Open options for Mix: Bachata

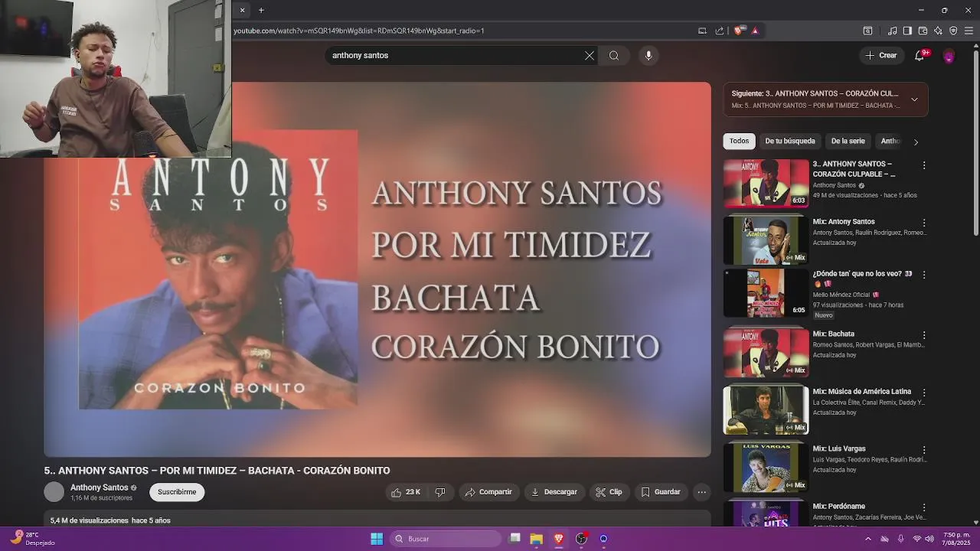tap(924, 335)
